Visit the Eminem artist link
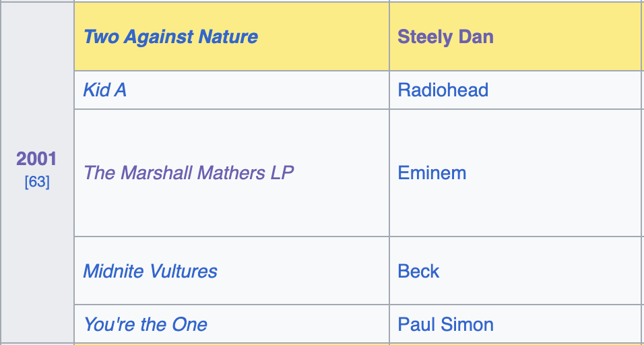The image size is (644, 345). click(x=432, y=173)
